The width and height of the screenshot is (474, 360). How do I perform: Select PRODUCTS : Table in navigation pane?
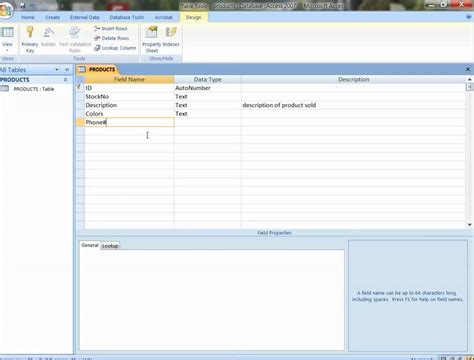[x=34, y=89]
